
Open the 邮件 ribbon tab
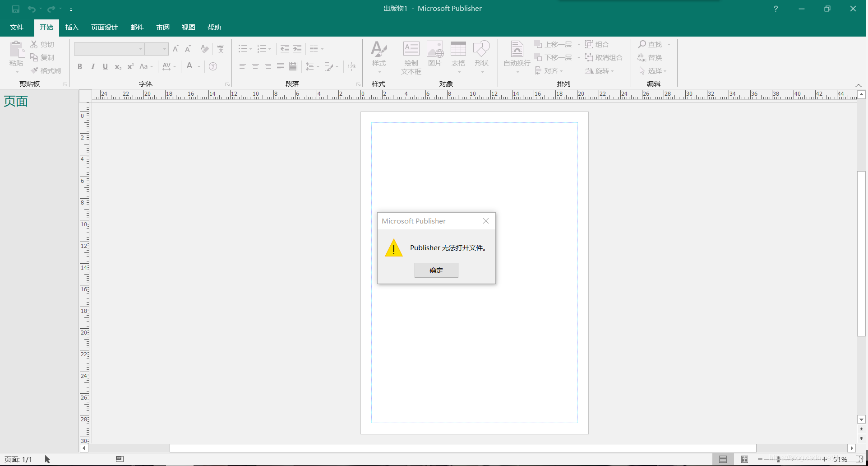point(137,27)
